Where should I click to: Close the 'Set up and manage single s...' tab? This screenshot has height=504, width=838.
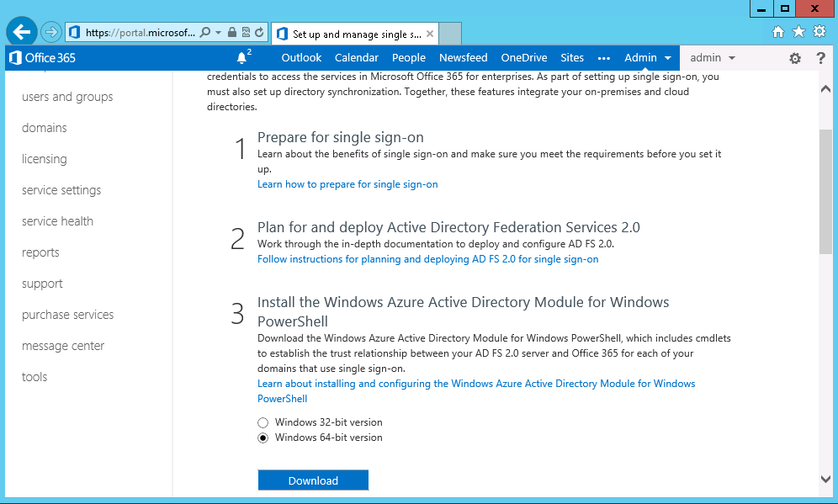click(430, 34)
